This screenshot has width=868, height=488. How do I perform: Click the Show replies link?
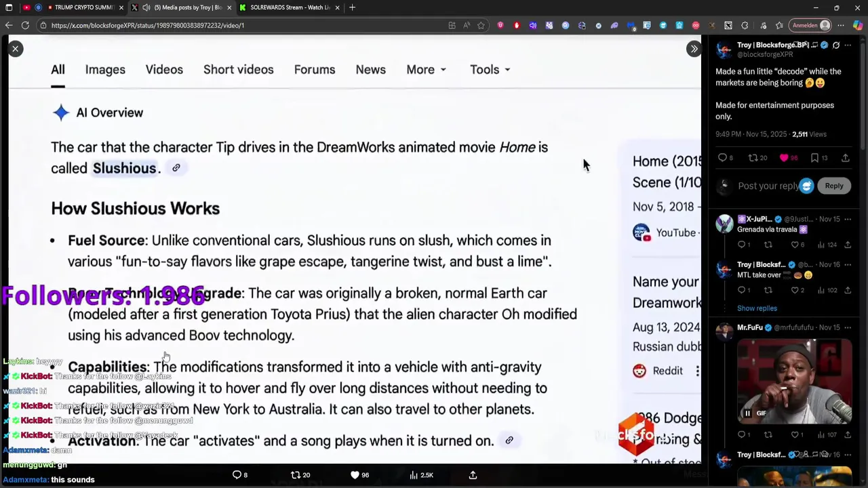coord(757,308)
